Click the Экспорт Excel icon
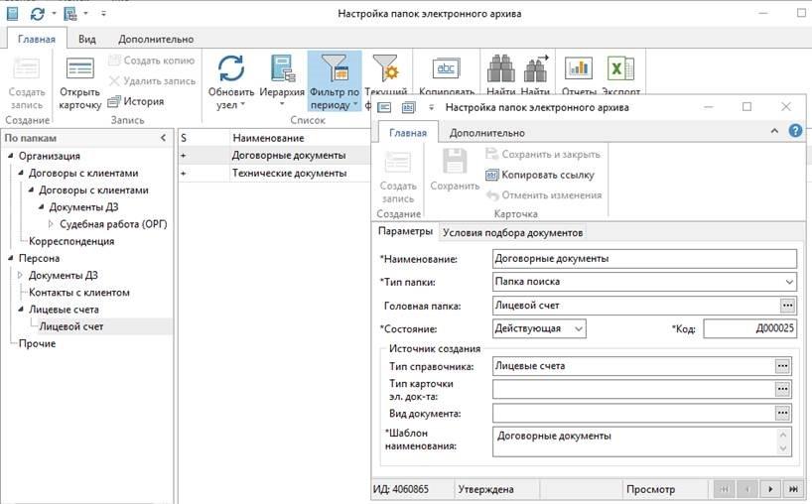This screenshot has width=812, height=504. [621, 69]
